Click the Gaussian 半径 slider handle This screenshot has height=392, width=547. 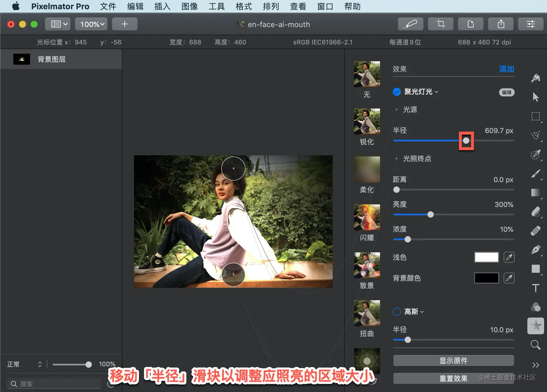click(408, 340)
